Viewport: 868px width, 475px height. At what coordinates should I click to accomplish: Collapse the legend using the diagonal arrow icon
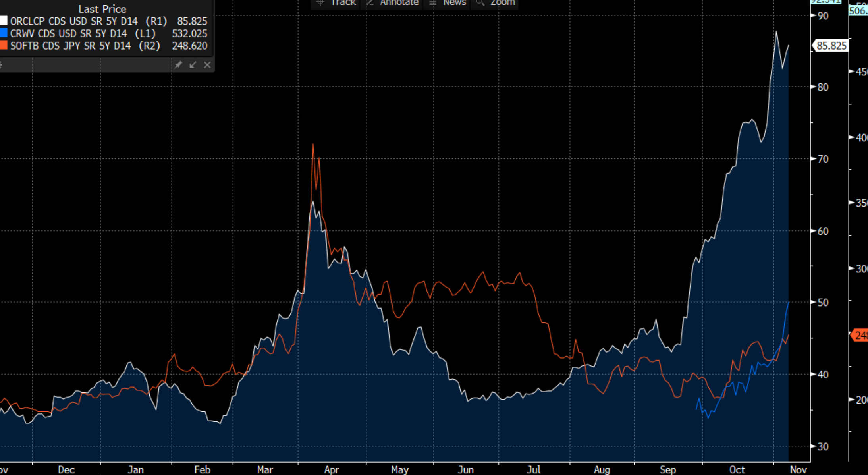pyautogui.click(x=193, y=65)
